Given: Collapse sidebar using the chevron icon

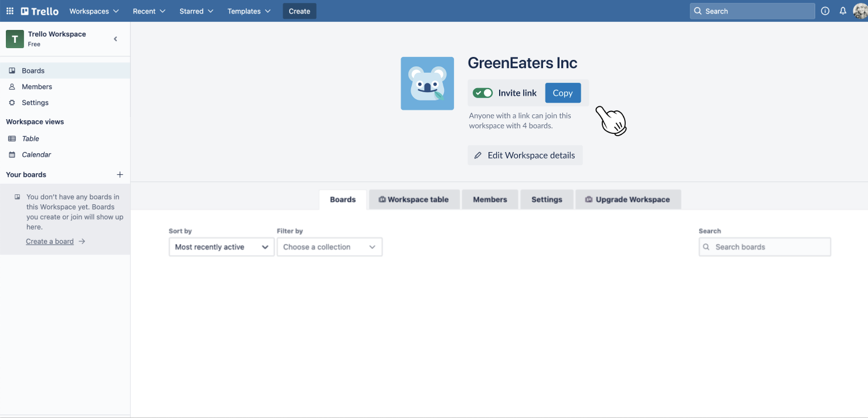Looking at the screenshot, I should (x=116, y=39).
